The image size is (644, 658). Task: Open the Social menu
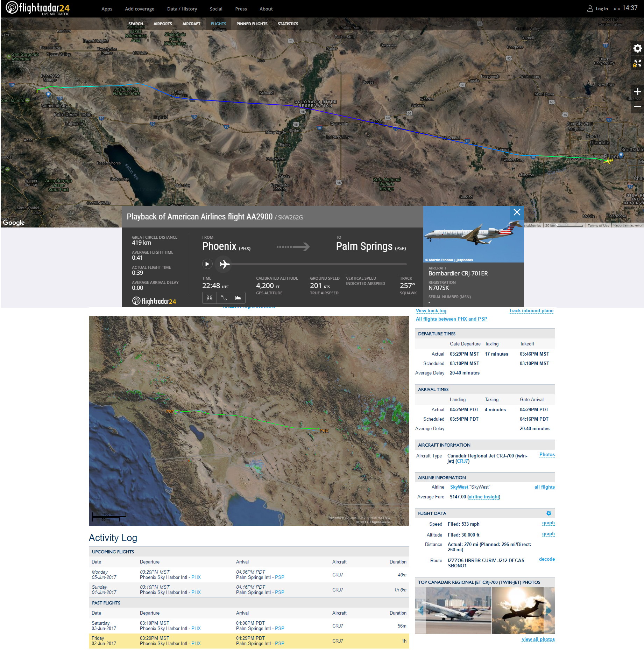click(x=216, y=9)
